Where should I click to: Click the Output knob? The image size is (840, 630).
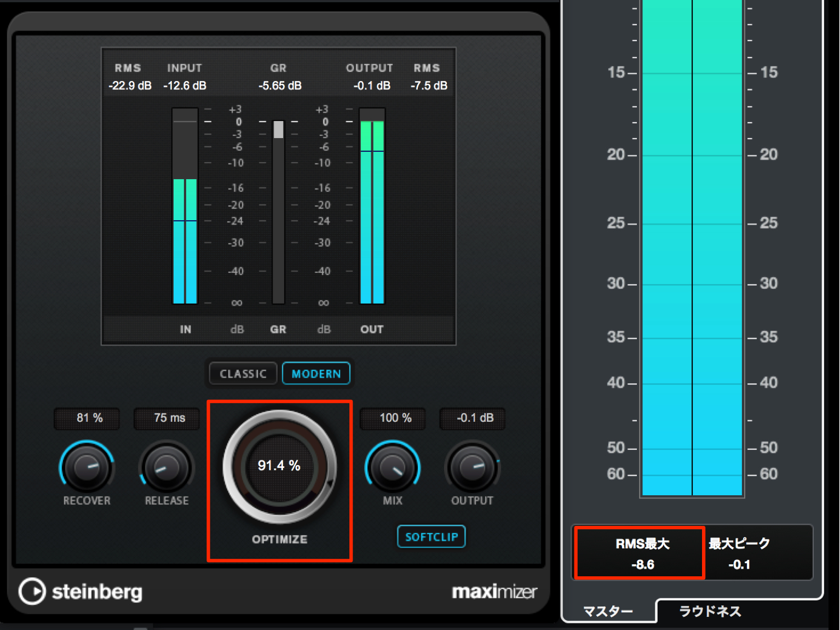point(472,467)
